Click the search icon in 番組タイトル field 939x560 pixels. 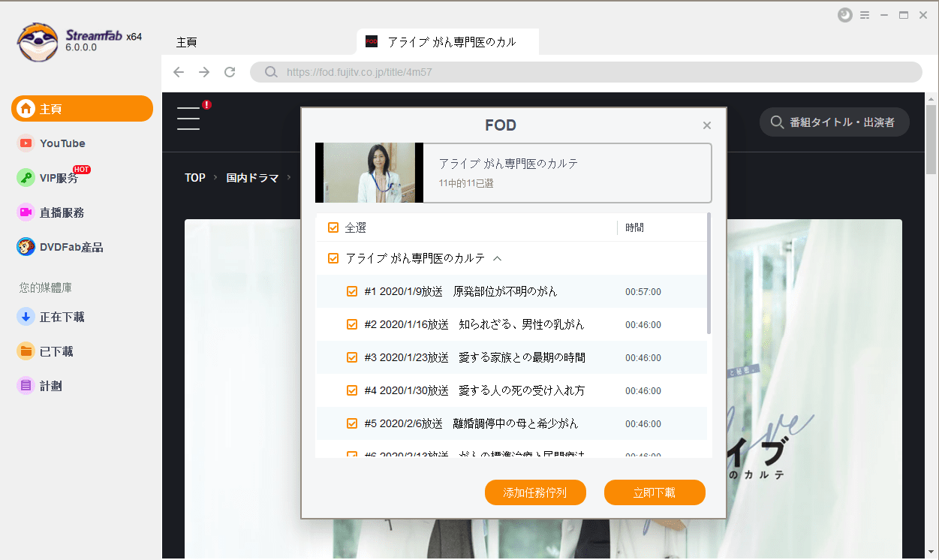pos(777,122)
